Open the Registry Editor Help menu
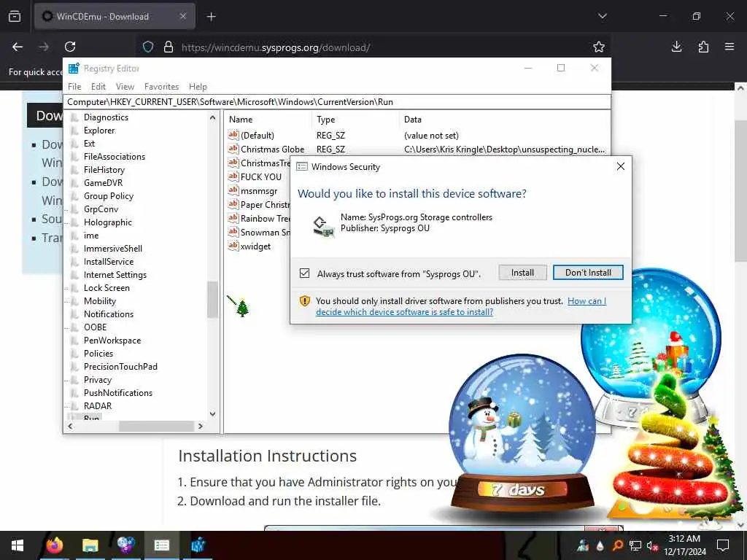The width and height of the screenshot is (747, 560). [198, 87]
